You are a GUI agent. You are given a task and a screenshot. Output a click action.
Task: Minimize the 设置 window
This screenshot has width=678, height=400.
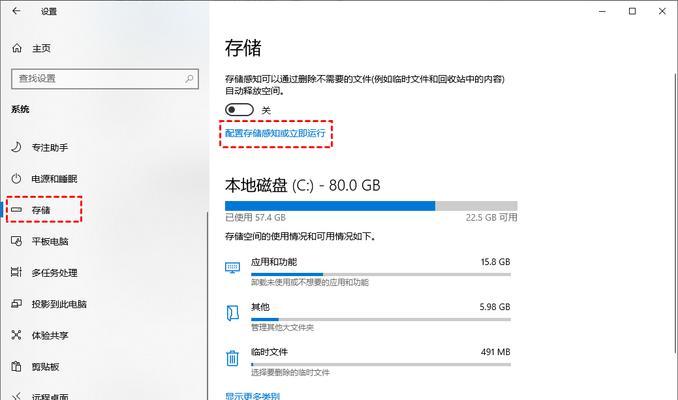602,11
